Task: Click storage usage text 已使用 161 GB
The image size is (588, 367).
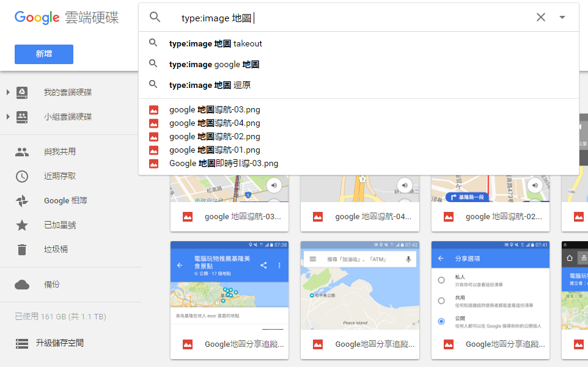Action: [x=61, y=317]
